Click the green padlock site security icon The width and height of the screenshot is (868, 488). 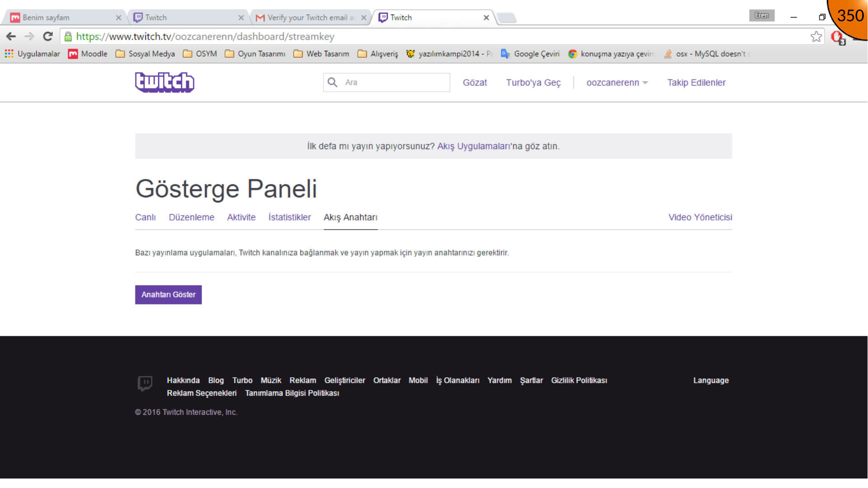[x=68, y=37]
